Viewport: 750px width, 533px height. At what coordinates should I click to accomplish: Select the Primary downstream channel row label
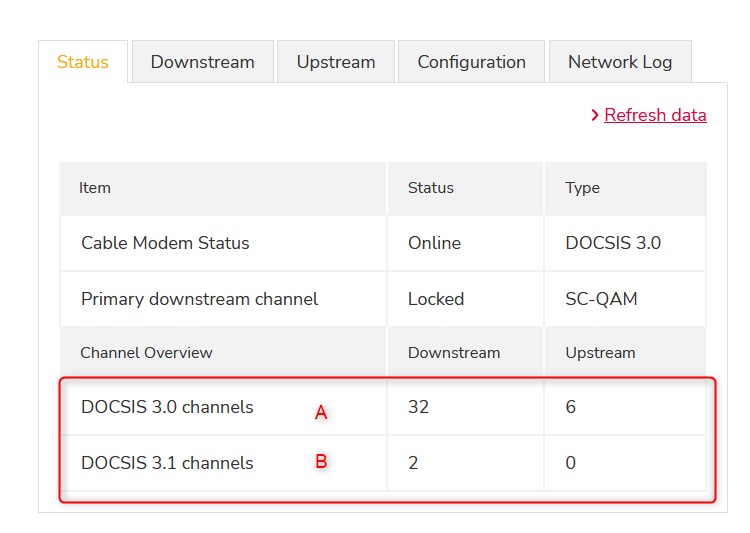pyautogui.click(x=199, y=299)
